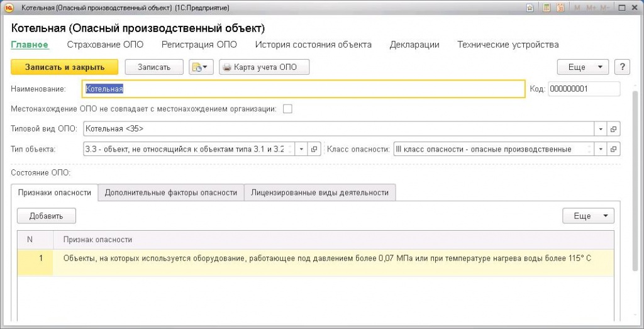Open the calculator icon in title bar
This screenshot has width=644, height=329.
547,8
